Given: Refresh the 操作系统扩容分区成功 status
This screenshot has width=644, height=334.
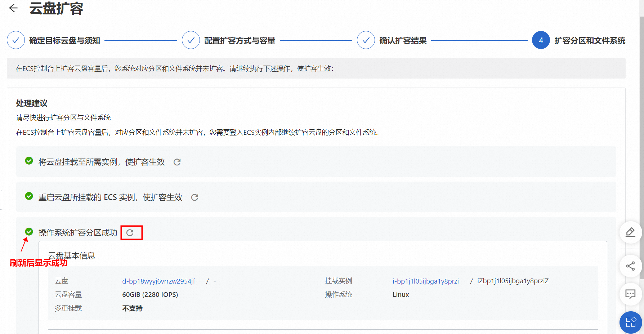Looking at the screenshot, I should pyautogui.click(x=130, y=233).
